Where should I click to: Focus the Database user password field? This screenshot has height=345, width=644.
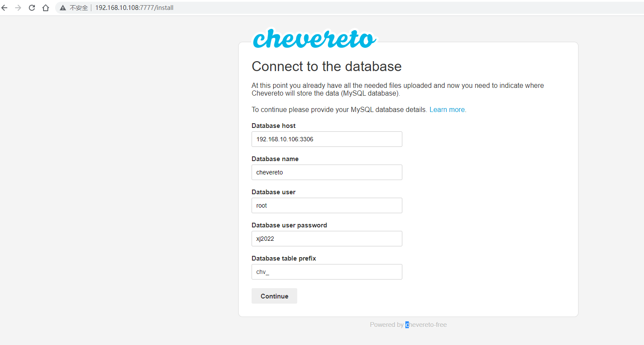327,239
